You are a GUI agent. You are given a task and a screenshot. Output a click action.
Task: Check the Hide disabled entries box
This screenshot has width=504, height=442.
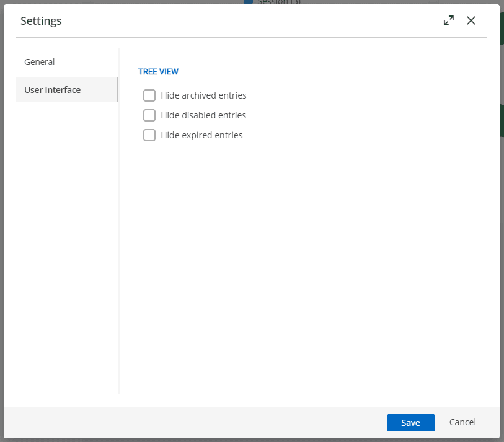[x=149, y=115]
